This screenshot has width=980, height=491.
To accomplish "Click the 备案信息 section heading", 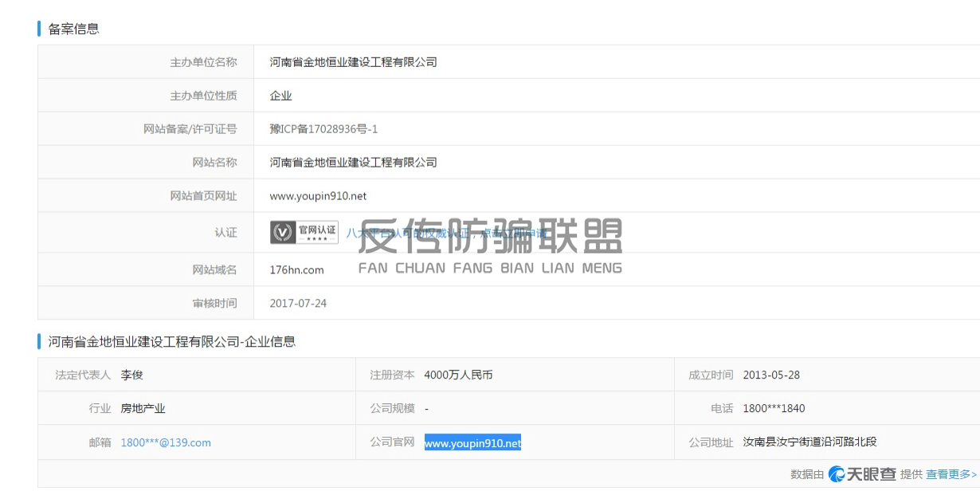I will click(73, 29).
